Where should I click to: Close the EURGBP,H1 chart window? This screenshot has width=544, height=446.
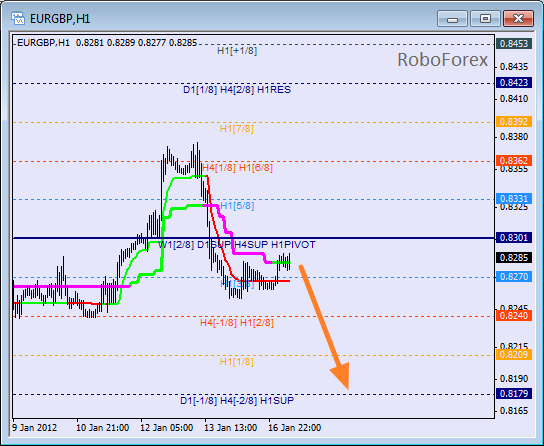518,18
